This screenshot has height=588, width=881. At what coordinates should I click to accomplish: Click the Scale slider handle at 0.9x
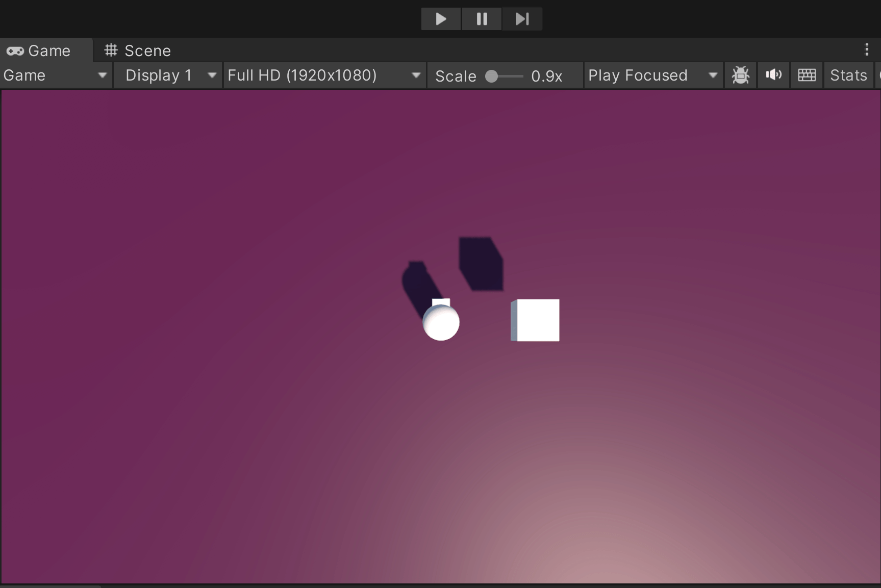[x=491, y=75]
